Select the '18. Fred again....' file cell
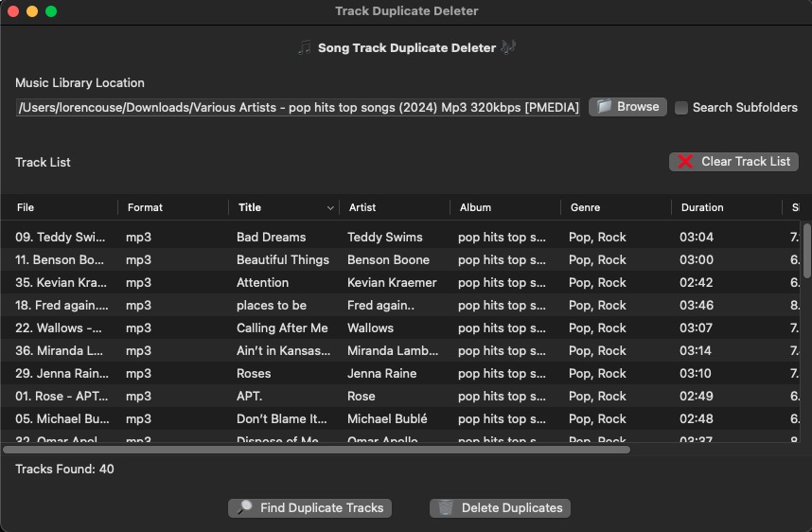Viewport: 812px width, 532px height. (x=62, y=305)
